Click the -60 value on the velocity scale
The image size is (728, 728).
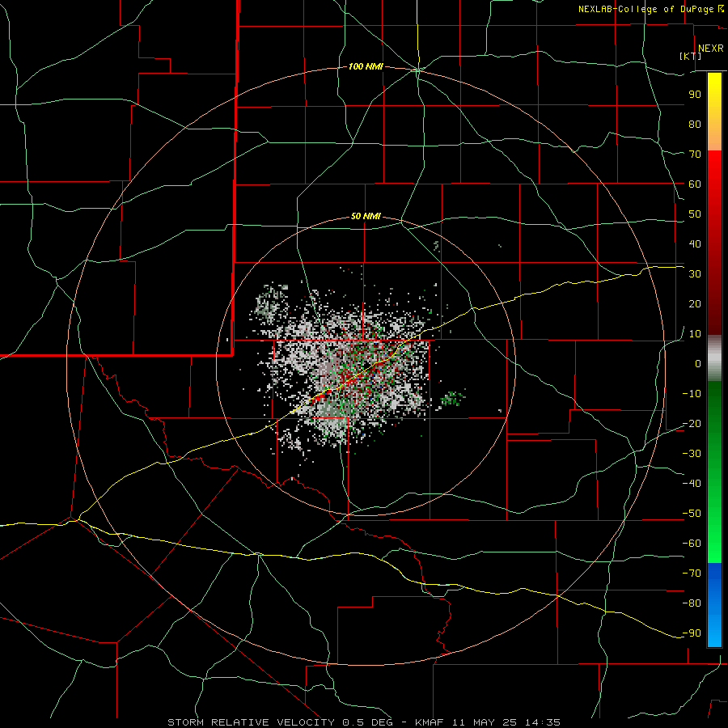tap(692, 544)
